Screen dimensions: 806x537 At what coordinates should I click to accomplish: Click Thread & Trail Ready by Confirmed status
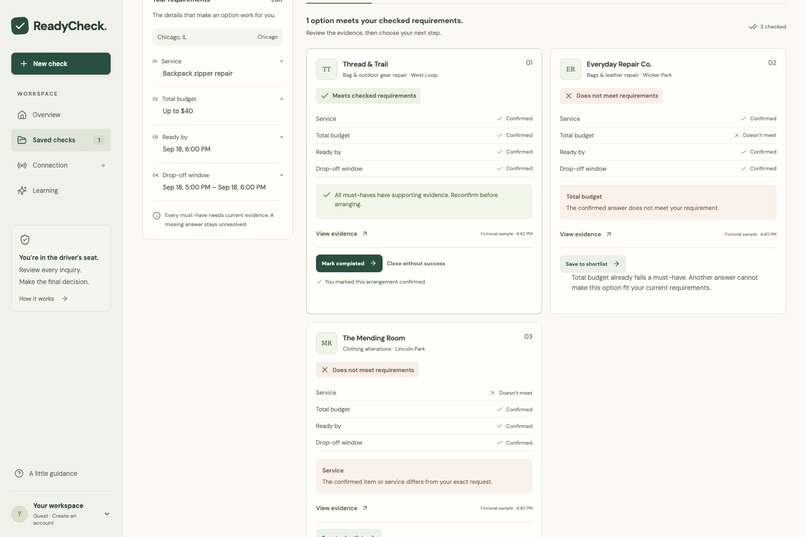point(515,152)
